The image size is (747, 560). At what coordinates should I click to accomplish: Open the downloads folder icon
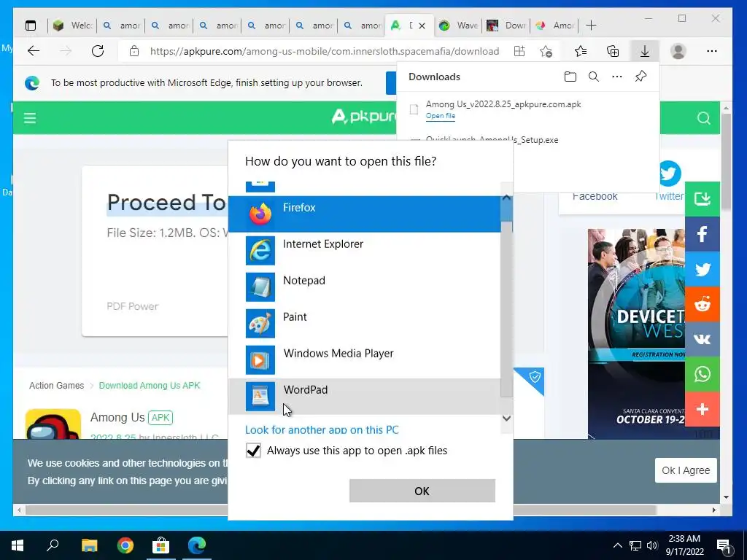(x=570, y=77)
